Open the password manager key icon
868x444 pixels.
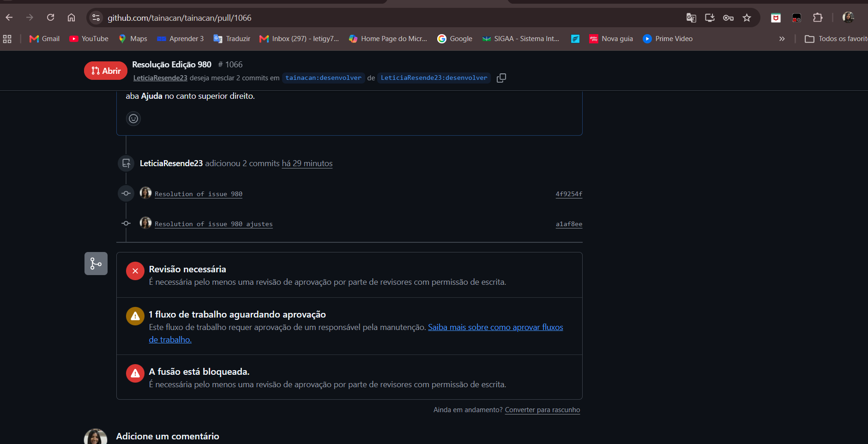pyautogui.click(x=728, y=18)
